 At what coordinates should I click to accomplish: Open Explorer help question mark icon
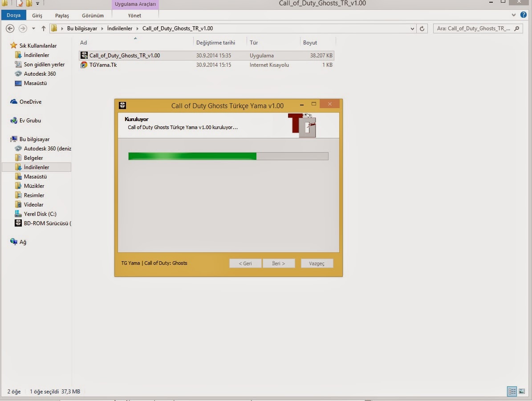coord(524,15)
